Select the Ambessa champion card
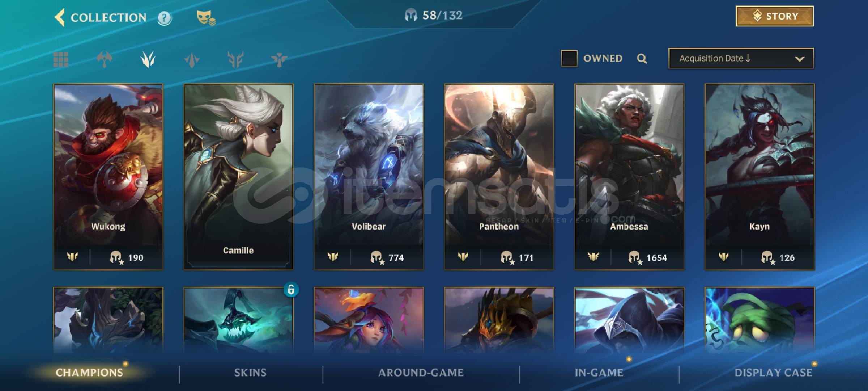The height and width of the screenshot is (391, 868). pyautogui.click(x=629, y=177)
